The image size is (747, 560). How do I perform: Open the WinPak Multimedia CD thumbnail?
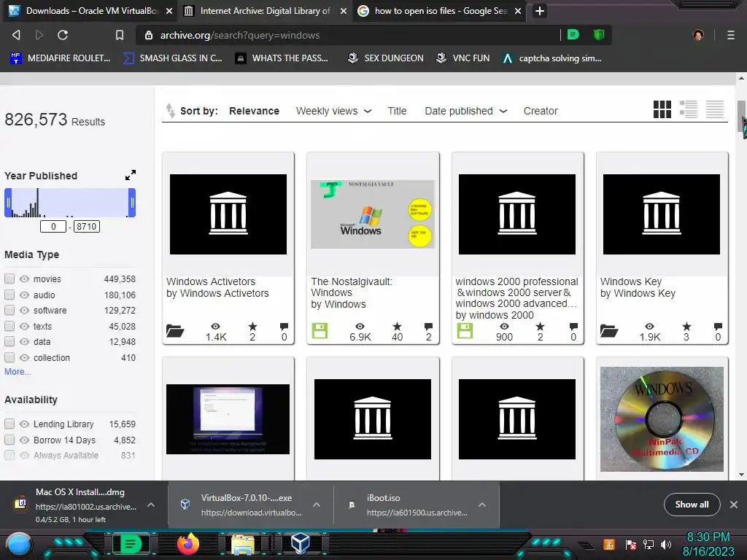point(662,419)
